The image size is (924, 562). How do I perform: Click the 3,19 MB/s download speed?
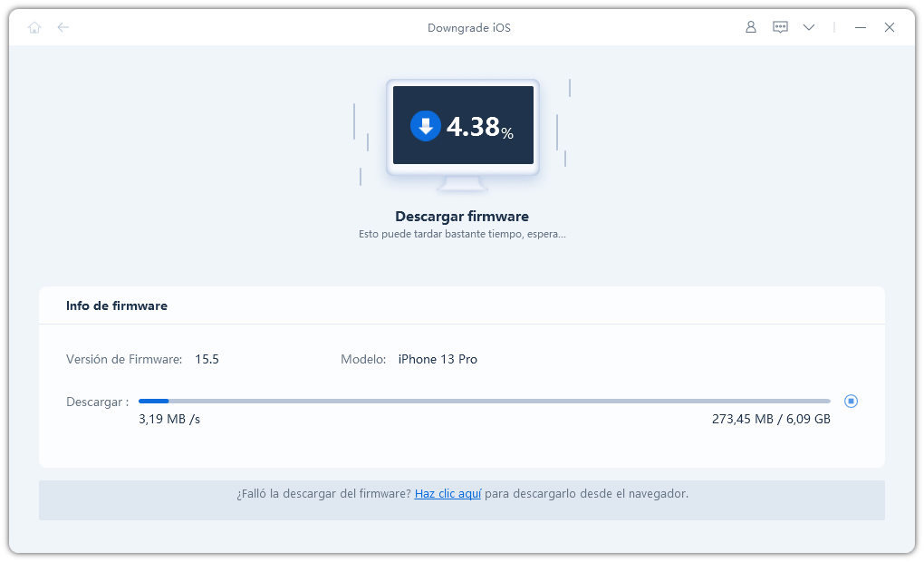(169, 419)
